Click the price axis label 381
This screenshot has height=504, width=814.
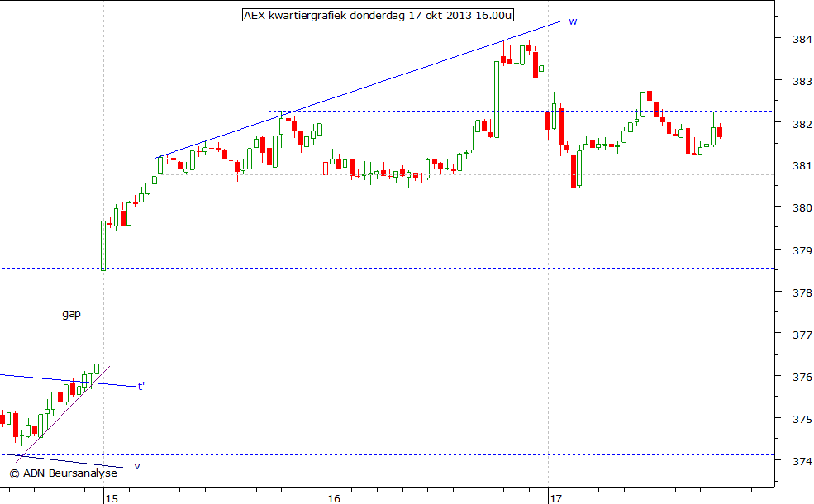[802, 166]
